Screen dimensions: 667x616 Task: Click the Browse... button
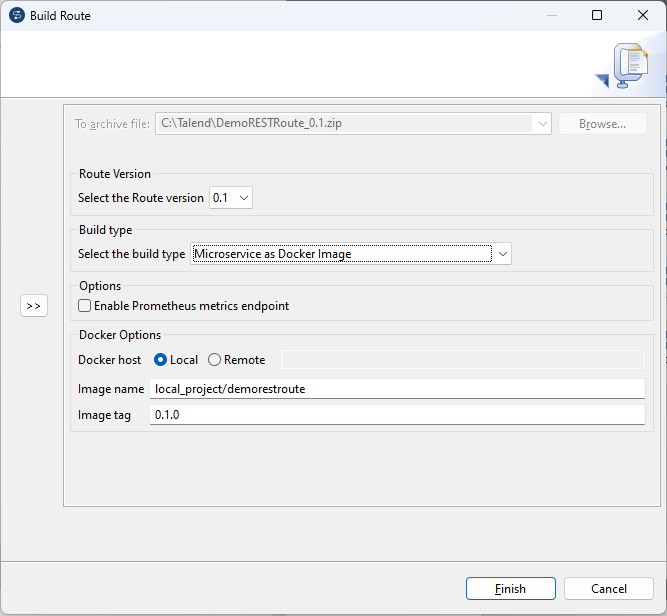point(602,124)
